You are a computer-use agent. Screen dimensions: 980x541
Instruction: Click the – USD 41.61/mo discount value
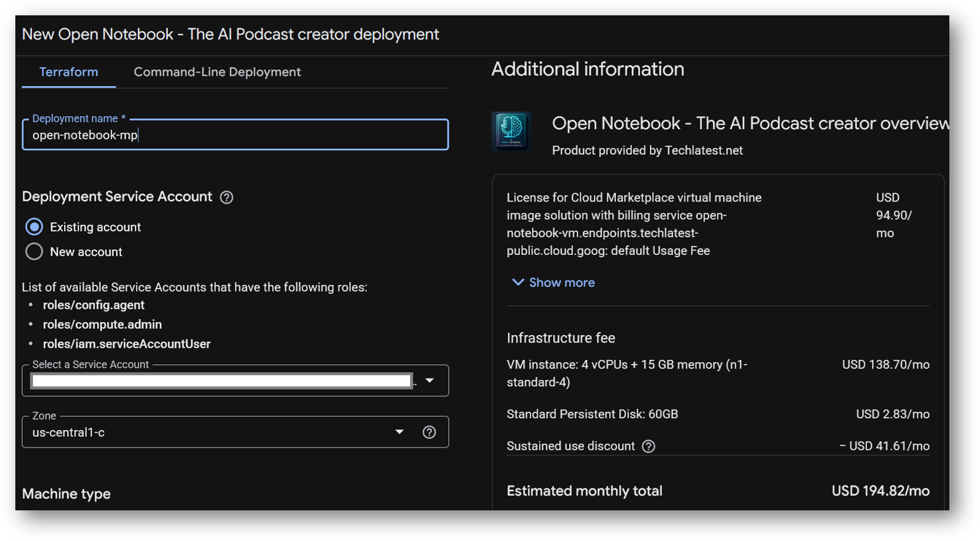coord(884,446)
